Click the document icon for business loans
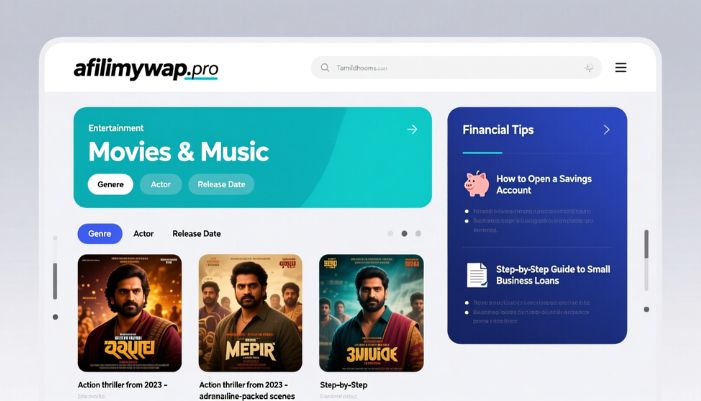 pyautogui.click(x=477, y=275)
